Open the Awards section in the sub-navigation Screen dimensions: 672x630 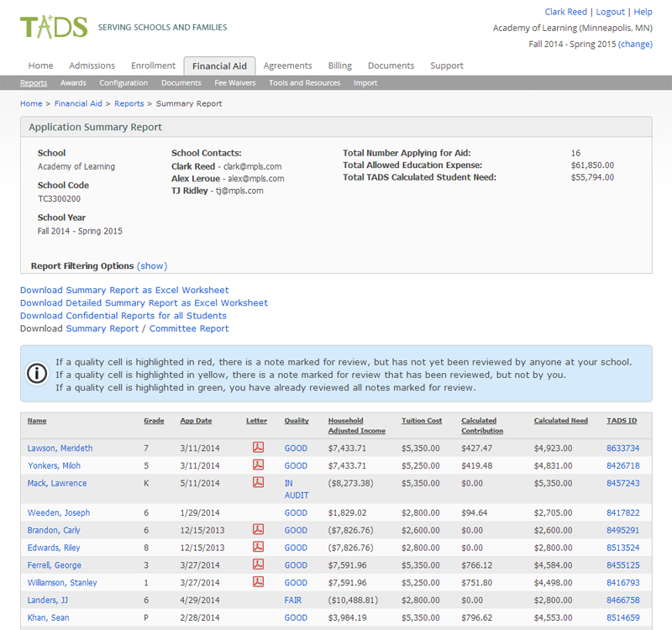pyautogui.click(x=73, y=82)
